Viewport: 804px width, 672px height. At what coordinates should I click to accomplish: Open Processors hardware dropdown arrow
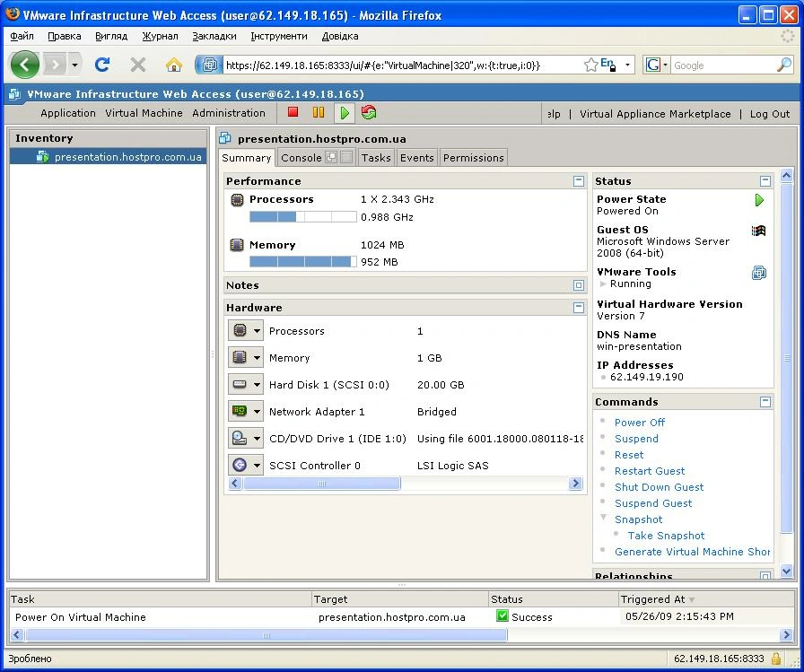tap(257, 331)
